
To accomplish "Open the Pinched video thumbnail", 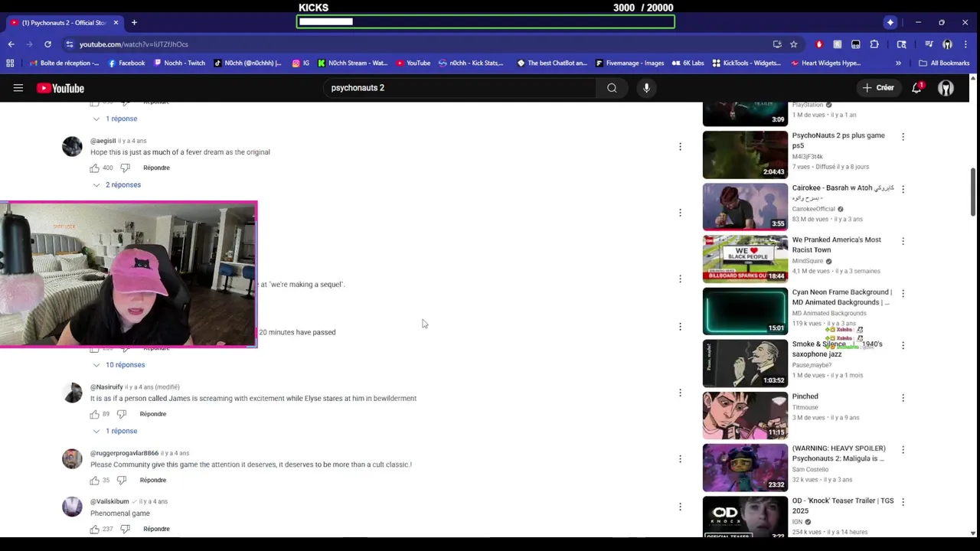I will pyautogui.click(x=745, y=416).
